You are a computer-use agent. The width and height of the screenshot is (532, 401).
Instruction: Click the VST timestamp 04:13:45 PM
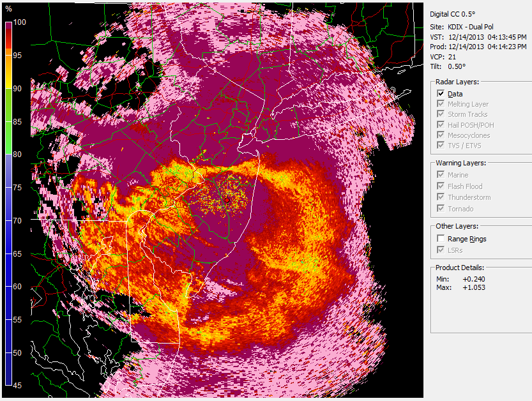(x=507, y=37)
